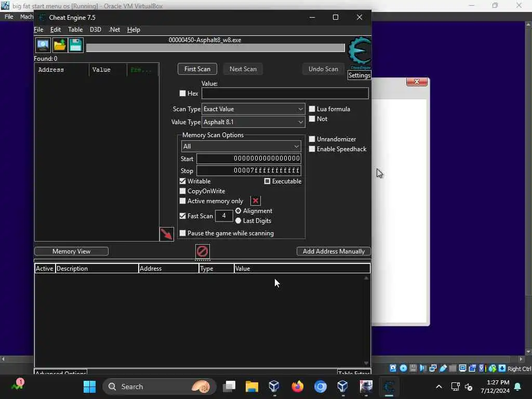Switch to Cheat Engine taskbar icon
The width and height of the screenshot is (532, 399).
point(389,387)
